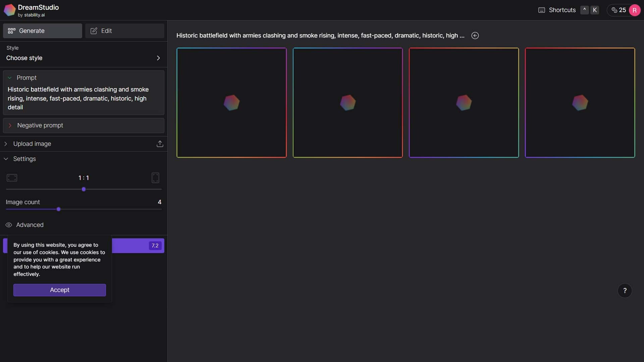Click the upload image arrow icon

[x=160, y=144]
